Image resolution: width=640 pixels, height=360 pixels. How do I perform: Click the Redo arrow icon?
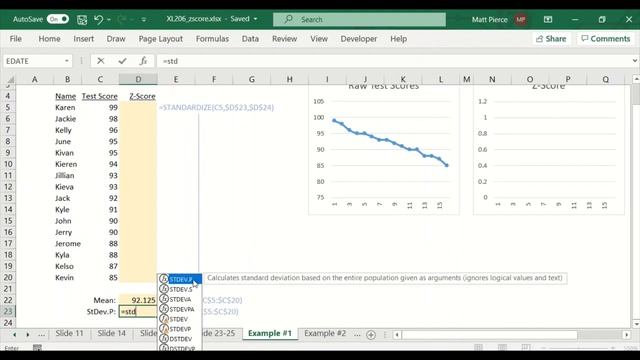tap(122, 19)
